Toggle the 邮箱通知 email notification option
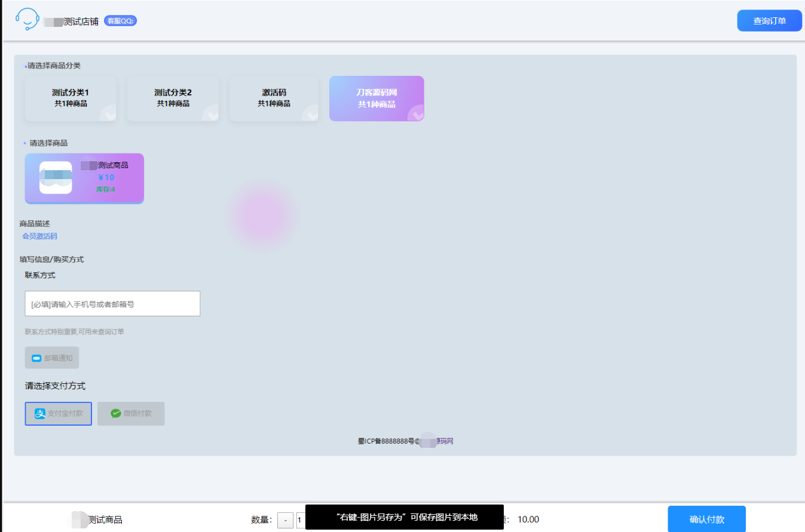The width and height of the screenshot is (805, 532). pyautogui.click(x=52, y=358)
